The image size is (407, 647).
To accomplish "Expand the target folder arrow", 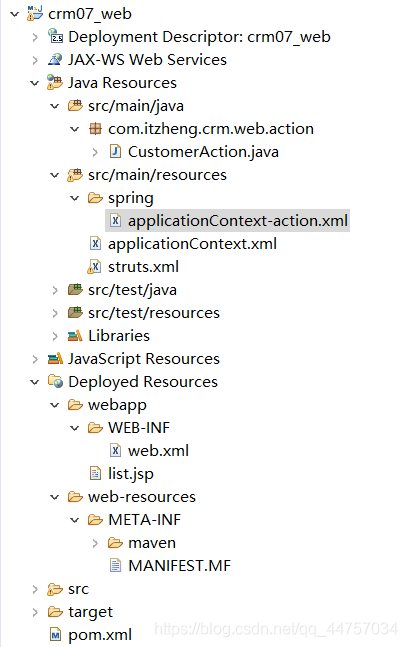I will [35, 612].
